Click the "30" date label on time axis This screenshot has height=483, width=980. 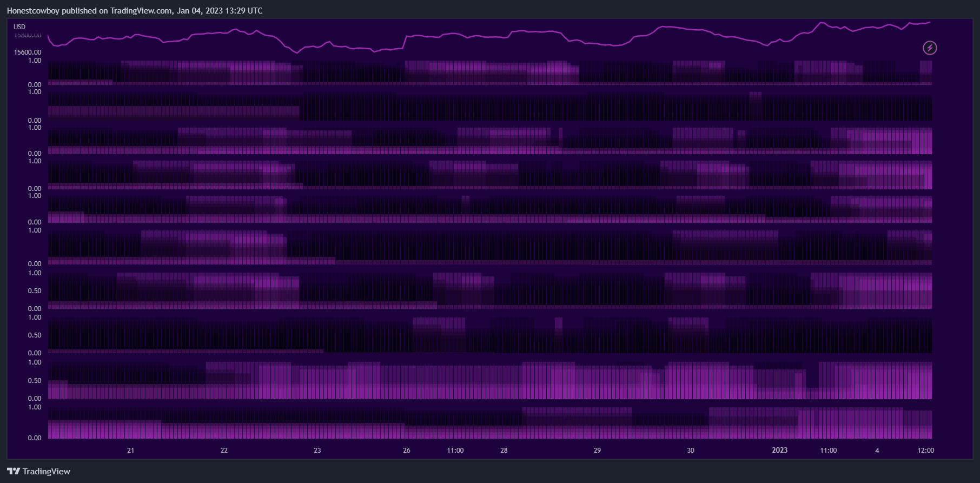[691, 451]
